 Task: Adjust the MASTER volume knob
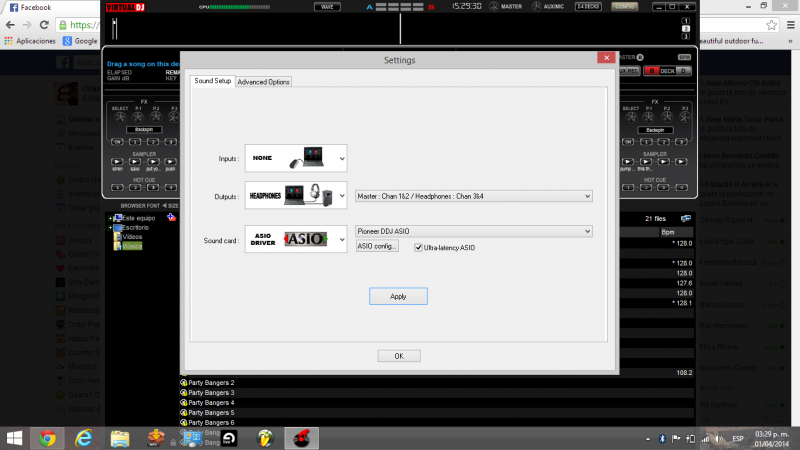(x=494, y=7)
